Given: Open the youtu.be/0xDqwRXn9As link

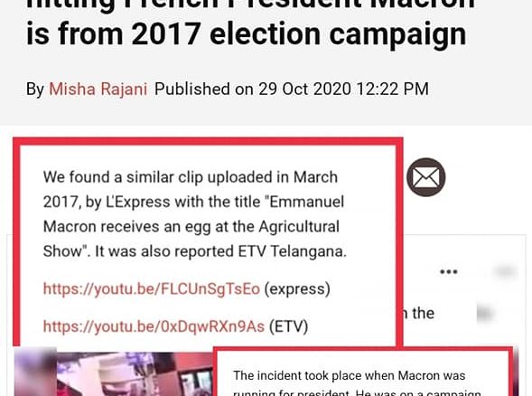Looking at the screenshot, I should click(x=154, y=326).
